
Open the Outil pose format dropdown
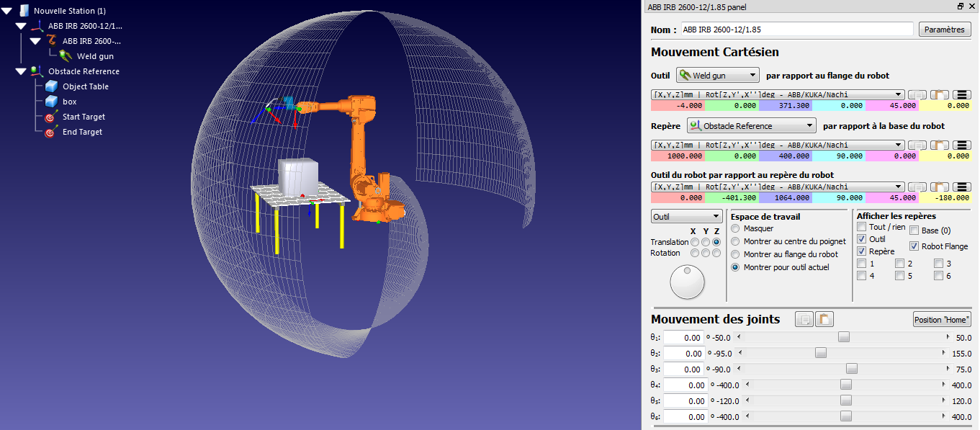click(x=778, y=94)
